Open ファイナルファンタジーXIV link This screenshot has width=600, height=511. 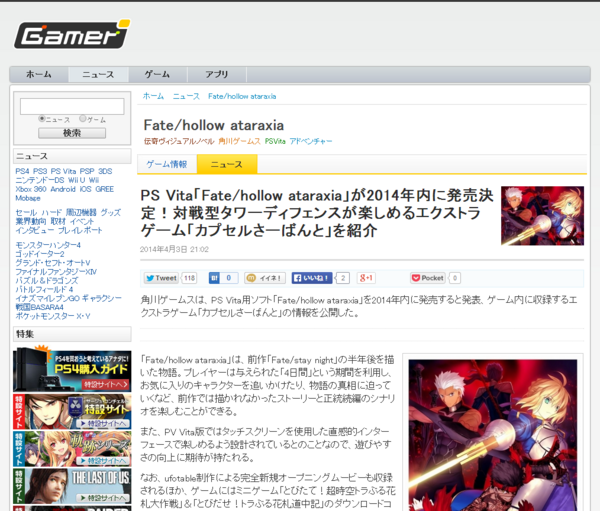(56, 271)
